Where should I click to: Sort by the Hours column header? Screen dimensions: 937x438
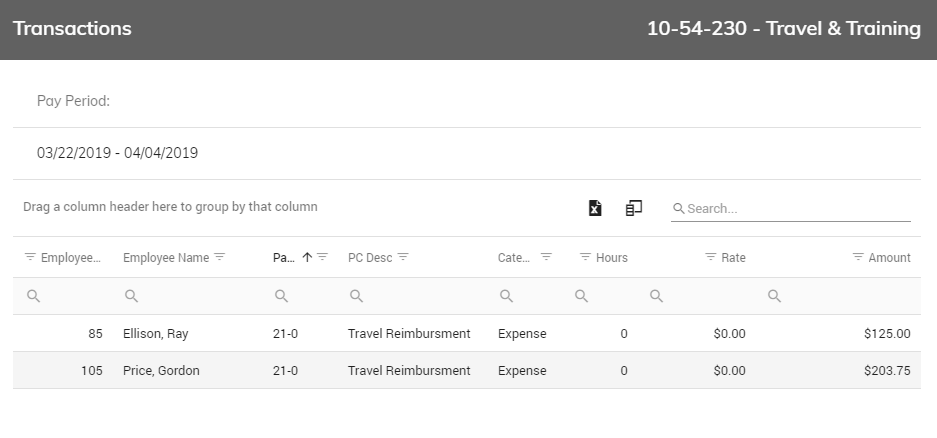click(612, 258)
